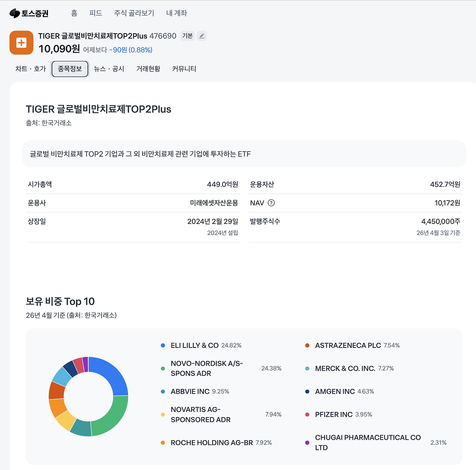Click the 452.7억원 assets value
The height and width of the screenshot is (470, 476).
pyautogui.click(x=445, y=184)
